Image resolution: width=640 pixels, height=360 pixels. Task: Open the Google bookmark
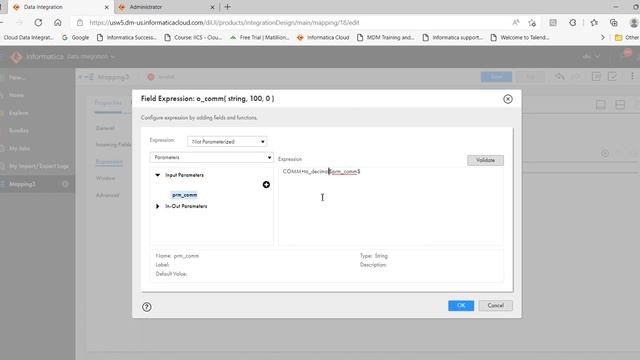coord(76,38)
